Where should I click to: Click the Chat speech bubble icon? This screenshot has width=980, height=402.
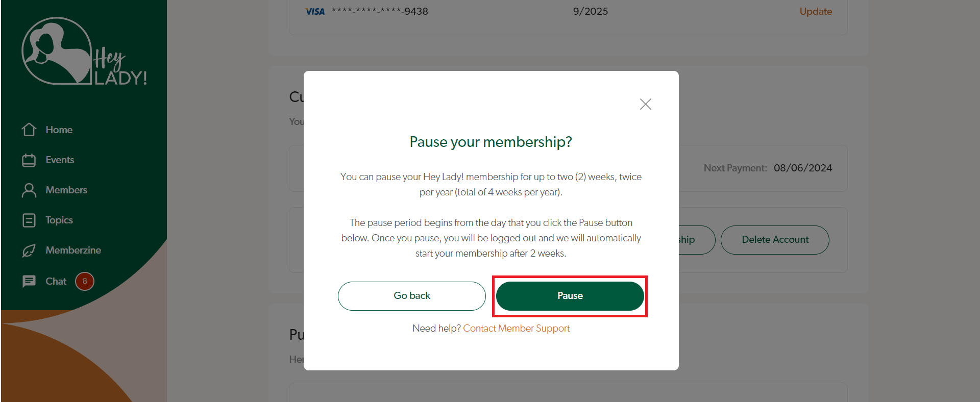pyautogui.click(x=29, y=281)
